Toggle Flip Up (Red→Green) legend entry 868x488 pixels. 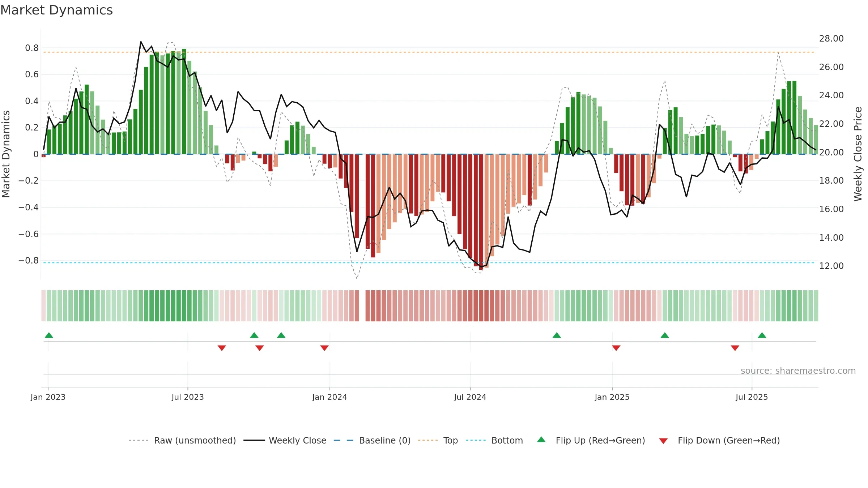pyautogui.click(x=591, y=440)
